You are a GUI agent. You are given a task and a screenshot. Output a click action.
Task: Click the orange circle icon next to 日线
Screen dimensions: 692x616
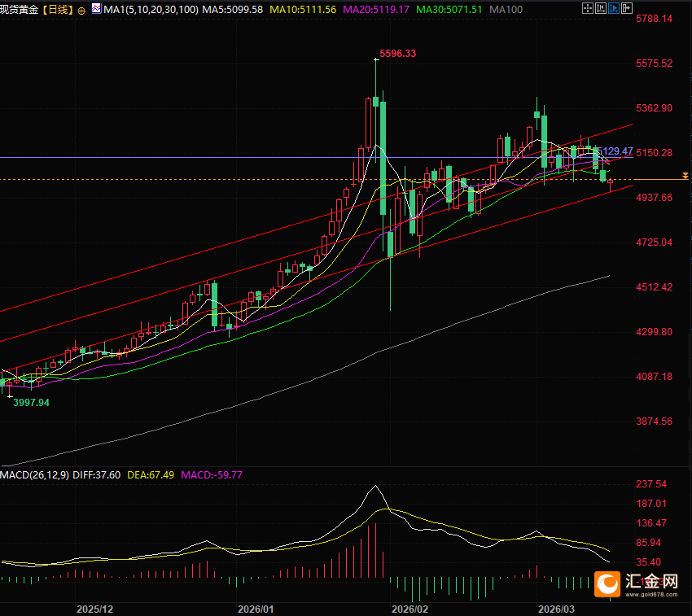81,11
